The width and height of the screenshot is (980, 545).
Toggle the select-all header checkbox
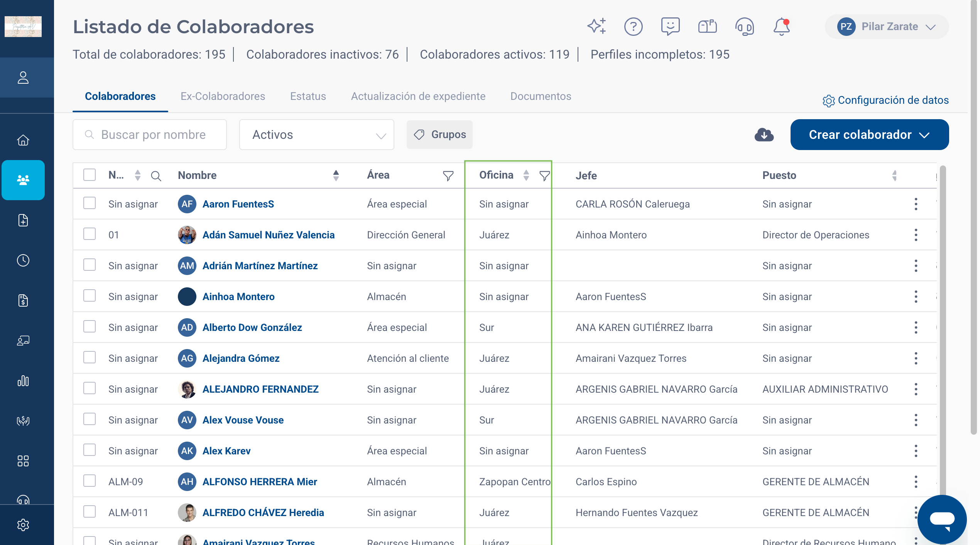pos(90,175)
